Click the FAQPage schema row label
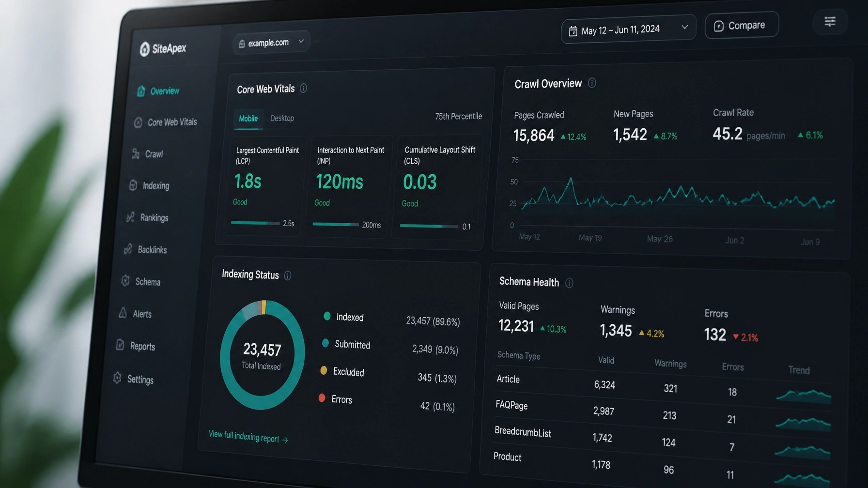 [x=511, y=405]
